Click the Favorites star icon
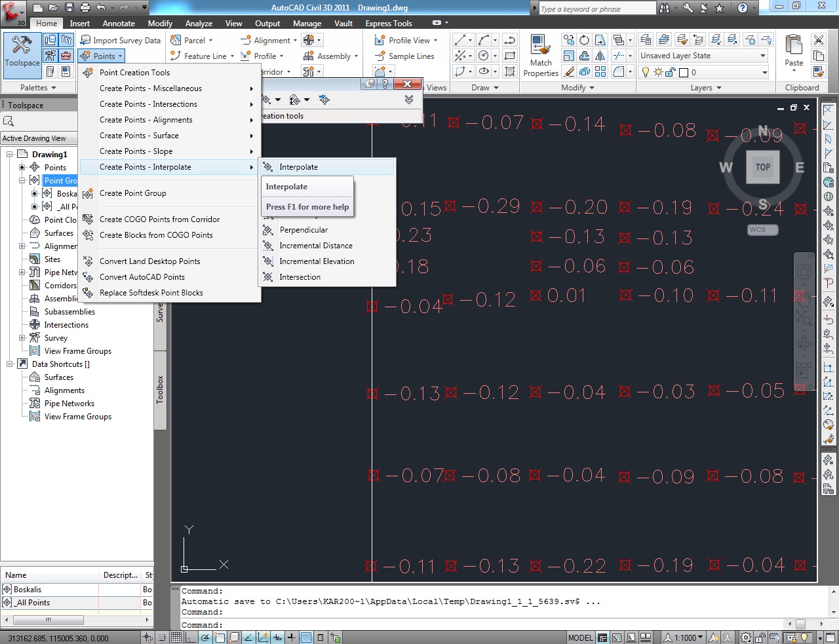839x644 pixels. click(719, 8)
